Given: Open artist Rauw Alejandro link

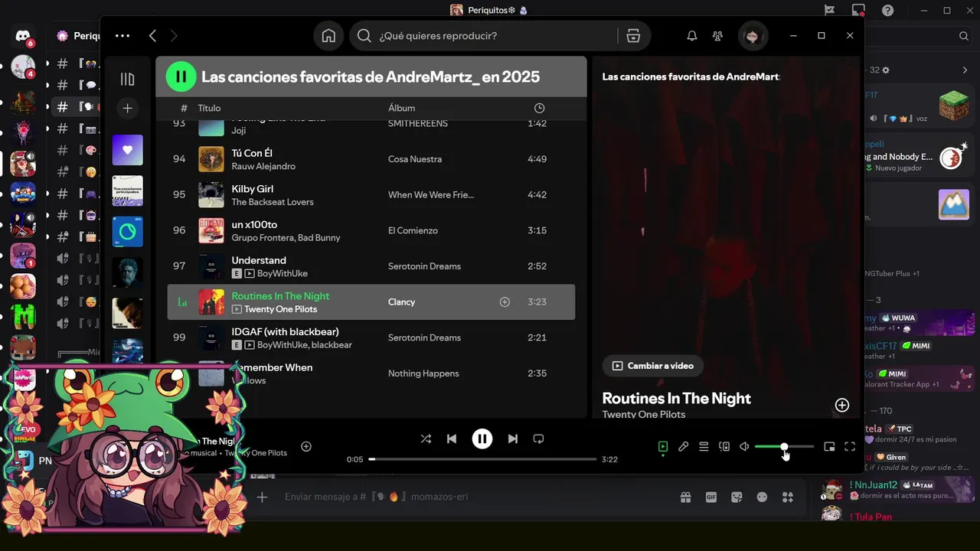Looking at the screenshot, I should 263,166.
